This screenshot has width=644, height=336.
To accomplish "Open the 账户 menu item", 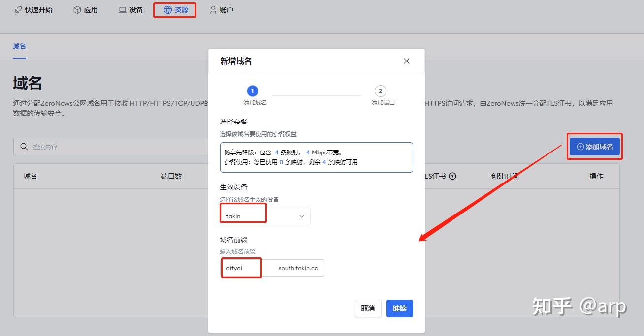I will click(222, 10).
